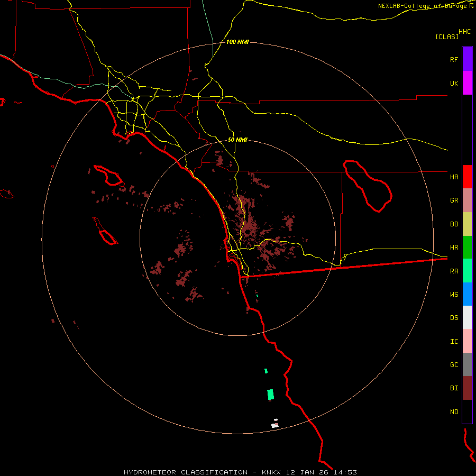Select the IC light pink legend swatch
The height and width of the screenshot is (476, 476).
(467, 341)
